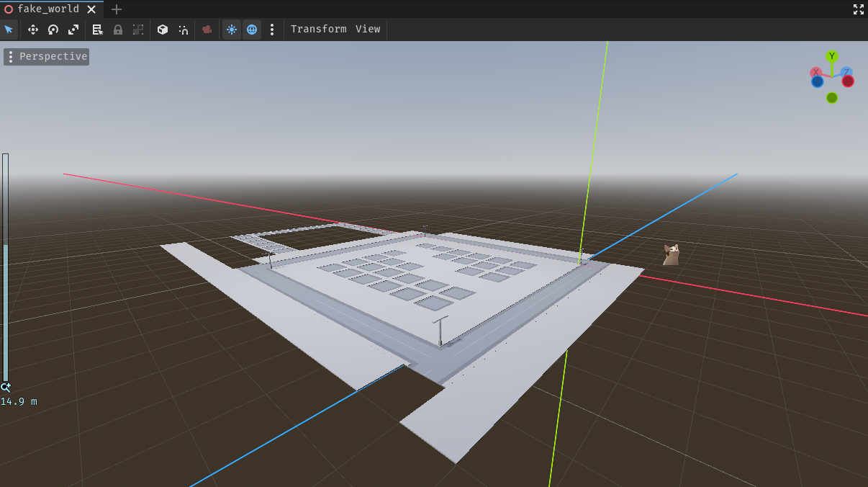Open sun and environment settings dots menu
The image size is (868, 487).
click(x=272, y=30)
